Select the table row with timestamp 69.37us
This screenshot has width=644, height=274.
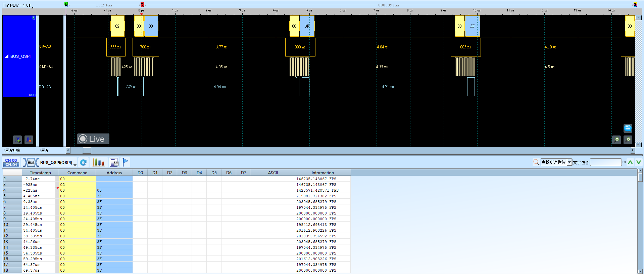point(177,270)
